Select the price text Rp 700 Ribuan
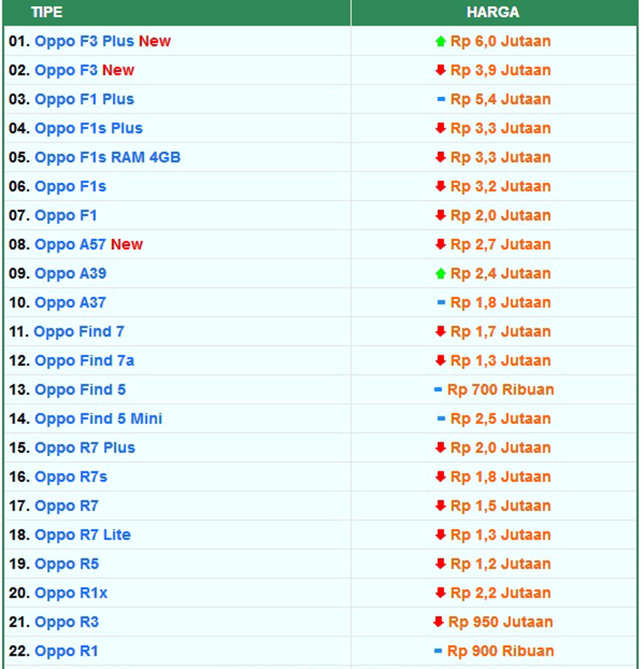644x669 pixels. [501, 390]
